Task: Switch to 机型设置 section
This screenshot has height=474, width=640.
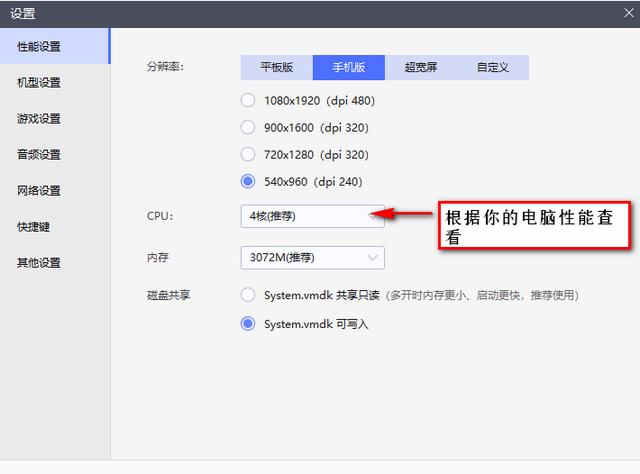Action: (40, 83)
